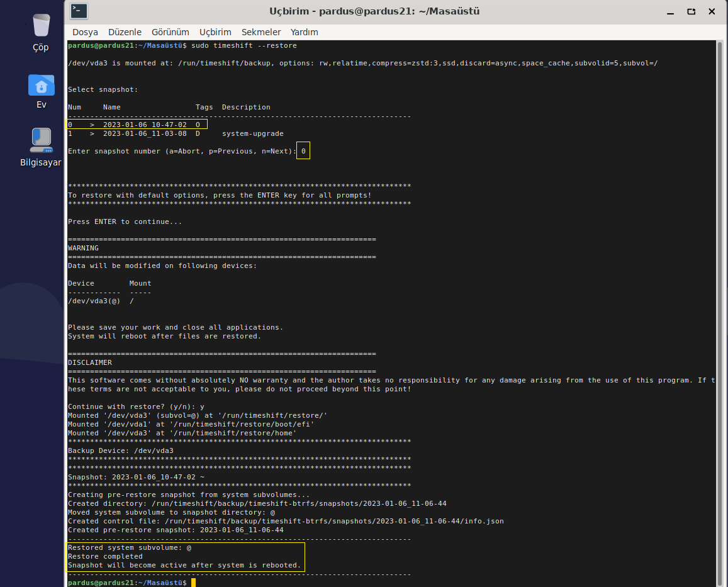Viewport: 728px width, 587px height.
Task: Open the Görünüm menu
Action: tap(171, 32)
